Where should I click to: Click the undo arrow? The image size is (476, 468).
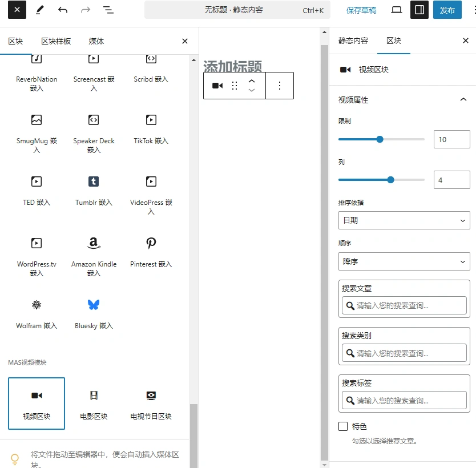(63, 10)
